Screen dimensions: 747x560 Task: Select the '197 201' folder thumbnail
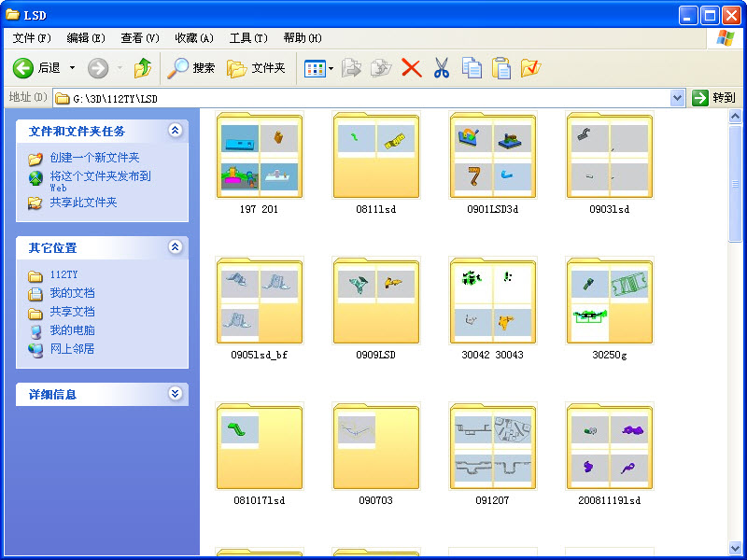pyautogui.click(x=260, y=156)
